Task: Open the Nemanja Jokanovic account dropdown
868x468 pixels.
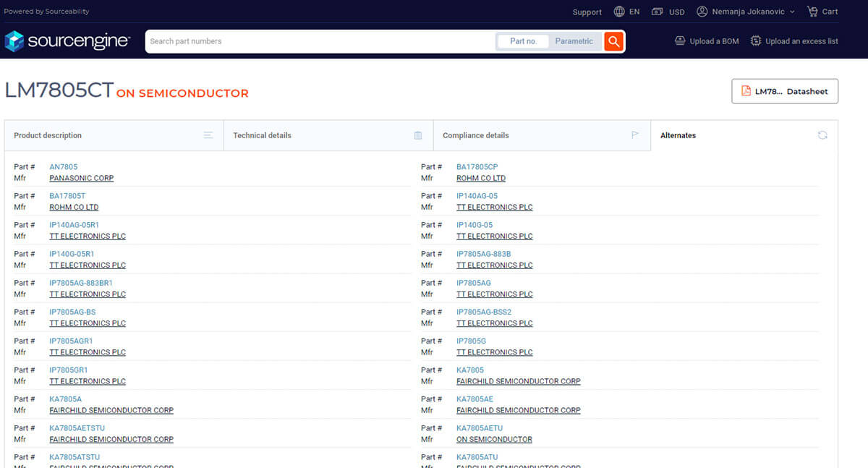Action: point(746,12)
